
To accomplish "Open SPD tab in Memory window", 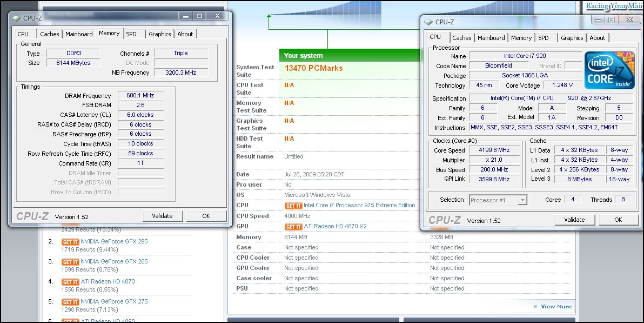I will click(131, 34).
